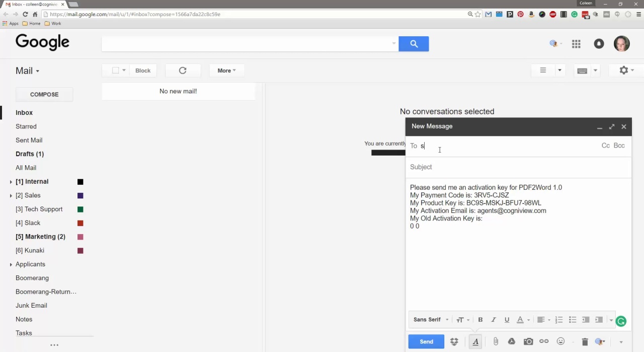This screenshot has height=352, width=644.
Task: Toggle underline formatting
Action: click(507, 320)
